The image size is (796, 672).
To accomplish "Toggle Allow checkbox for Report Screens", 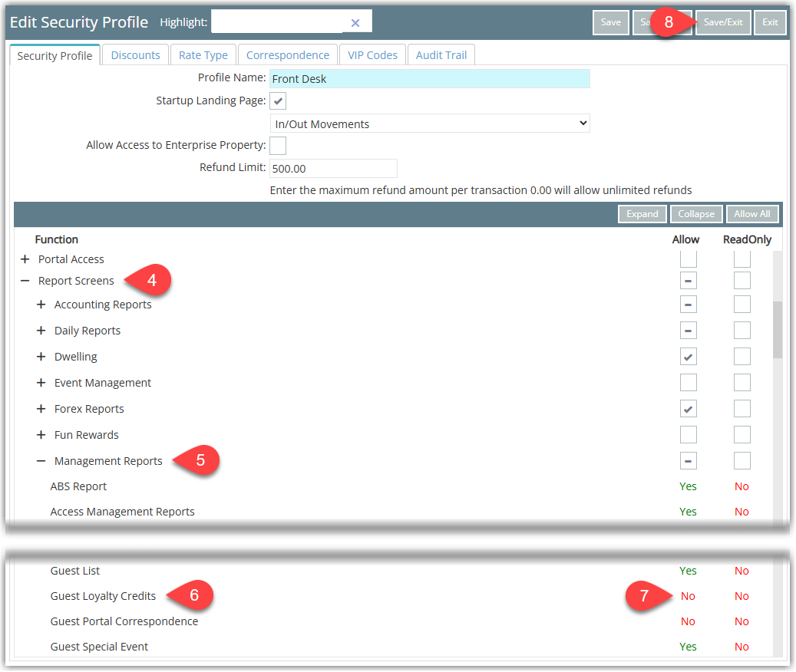I will pos(689,281).
